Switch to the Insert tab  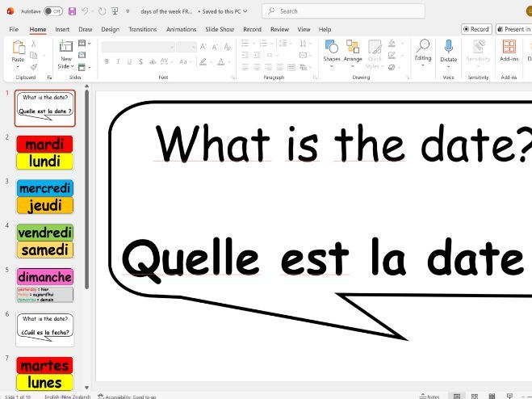coord(62,29)
